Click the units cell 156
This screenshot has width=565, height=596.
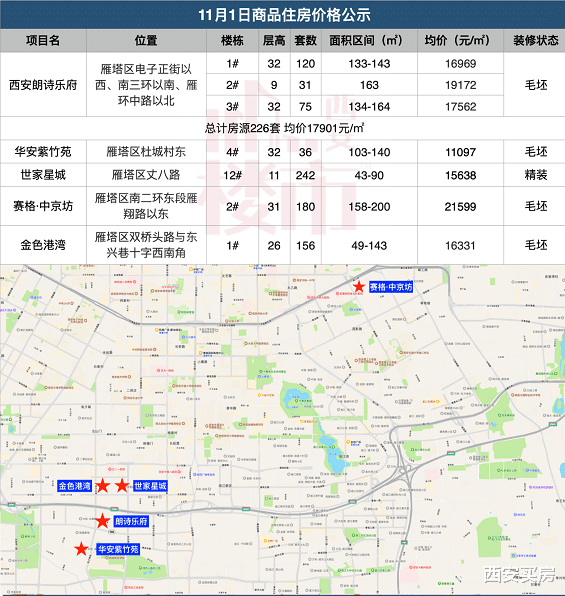pos(305,246)
